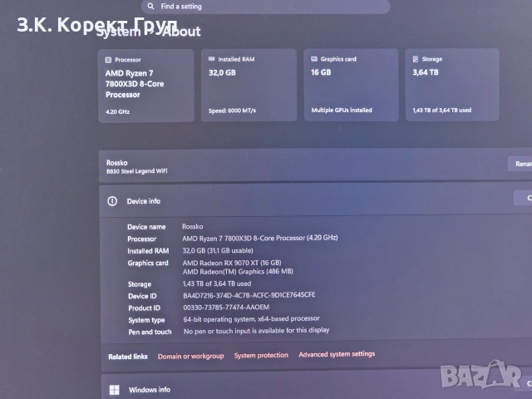The image size is (532, 399).
Task: Click the 4.20 GHz text in Processor card
Action: pos(117,111)
